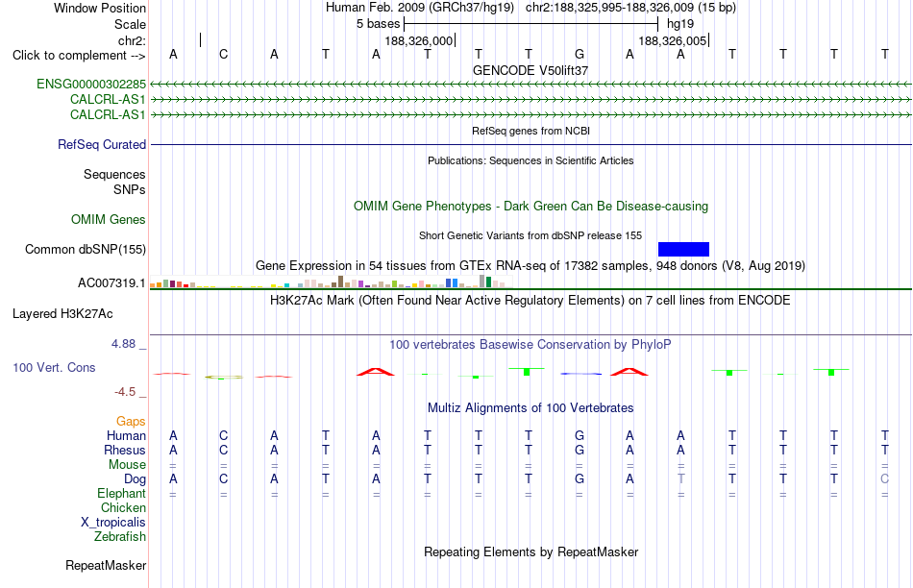Click the H3K27Ac Mark ENCODE track title
913x588 pixels.
[531, 301]
